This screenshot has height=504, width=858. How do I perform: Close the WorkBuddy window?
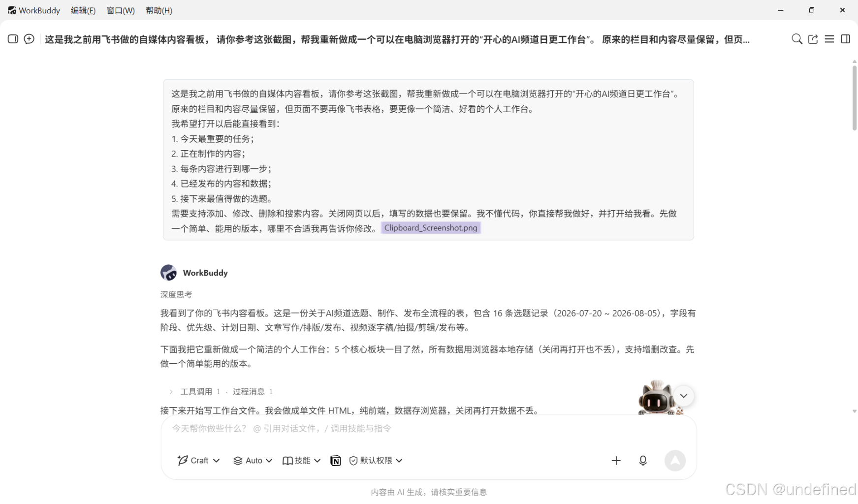(x=842, y=10)
